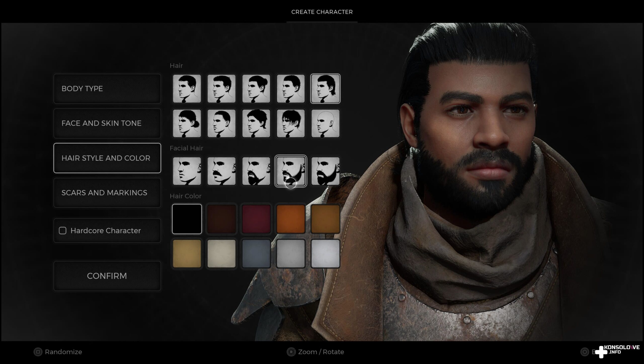Pick the goatee facial hair style
This screenshot has height=364, width=644.
point(256,171)
